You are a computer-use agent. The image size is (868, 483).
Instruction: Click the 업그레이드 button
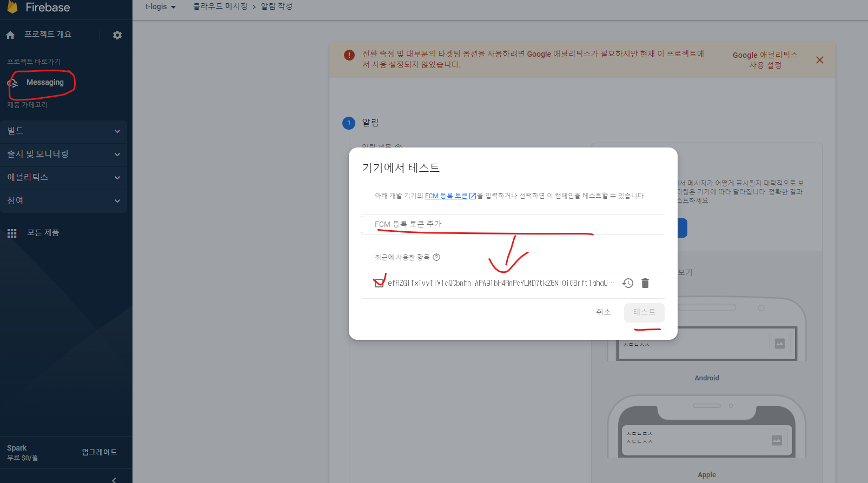pyautogui.click(x=100, y=452)
